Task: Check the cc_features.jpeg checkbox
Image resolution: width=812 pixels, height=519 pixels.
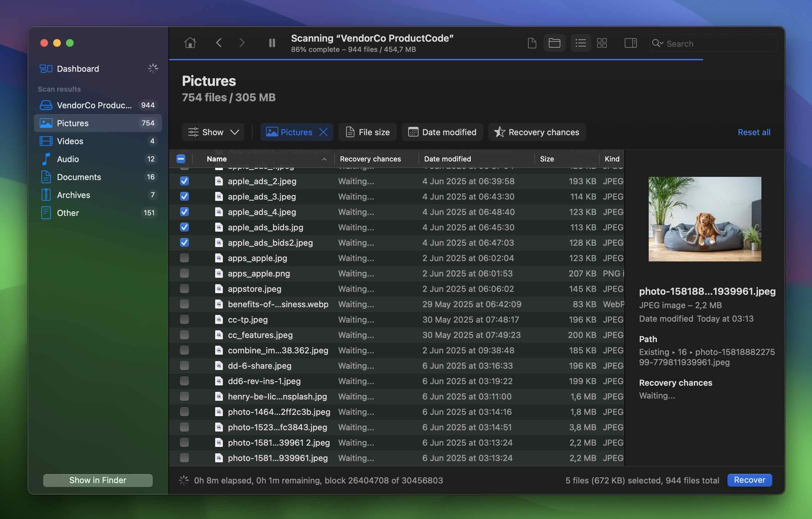Action: (x=184, y=335)
